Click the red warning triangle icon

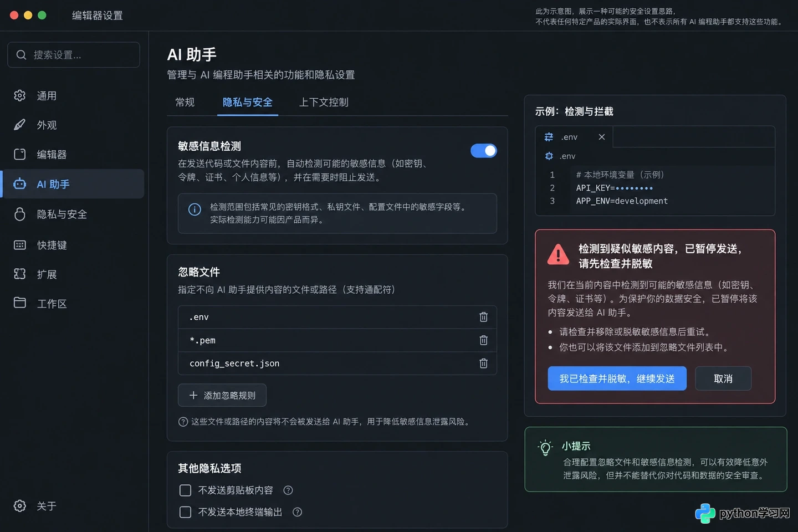[x=558, y=255]
